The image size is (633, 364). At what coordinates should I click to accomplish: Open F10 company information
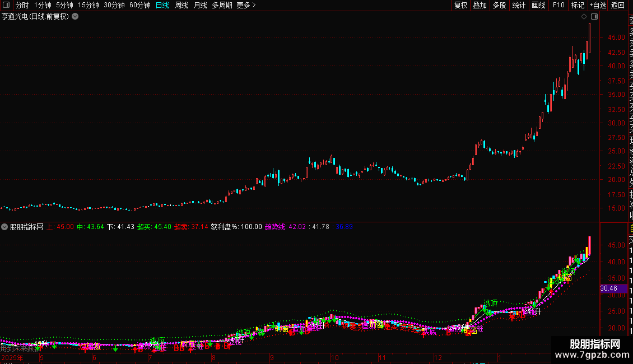(x=558, y=5)
